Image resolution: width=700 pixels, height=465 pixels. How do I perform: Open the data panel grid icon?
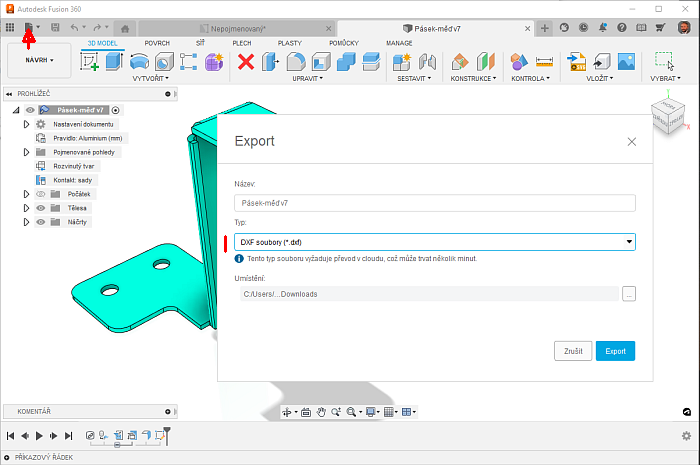10,27
